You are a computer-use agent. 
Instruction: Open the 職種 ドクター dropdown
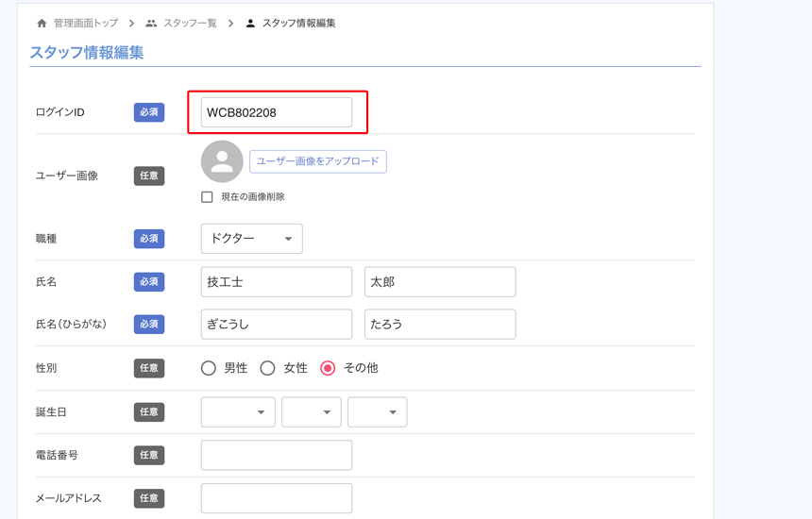(251, 239)
